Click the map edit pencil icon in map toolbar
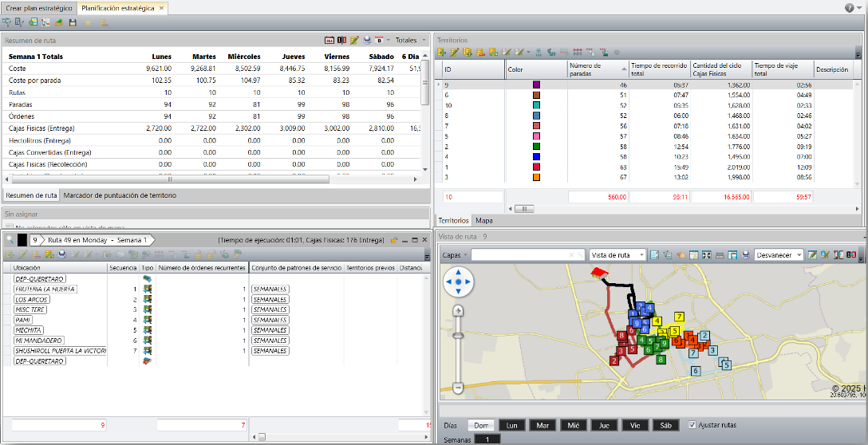The image size is (868, 445). pos(813,255)
